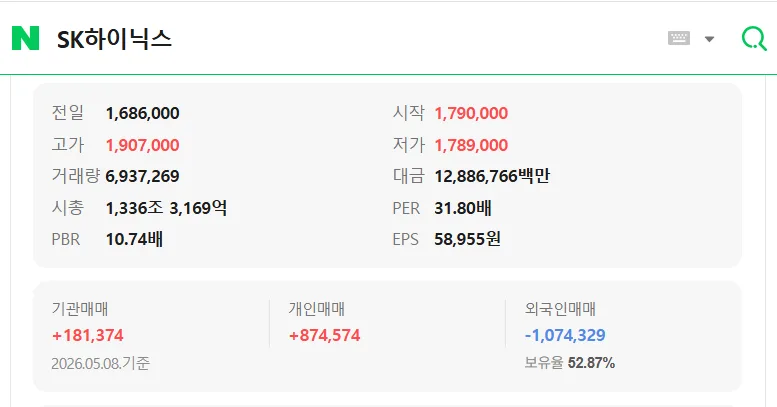Screen dimensions: 777x407
Task: Select foreign trading figure -1,074,329
Action: [x=565, y=336]
